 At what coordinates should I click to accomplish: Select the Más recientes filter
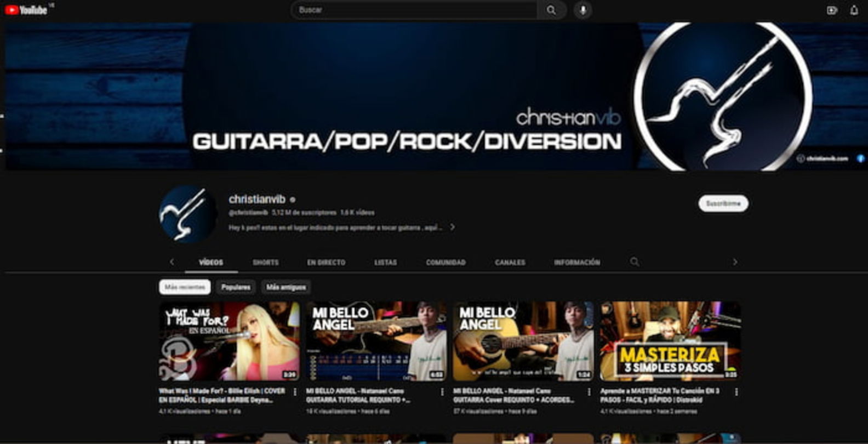(185, 287)
